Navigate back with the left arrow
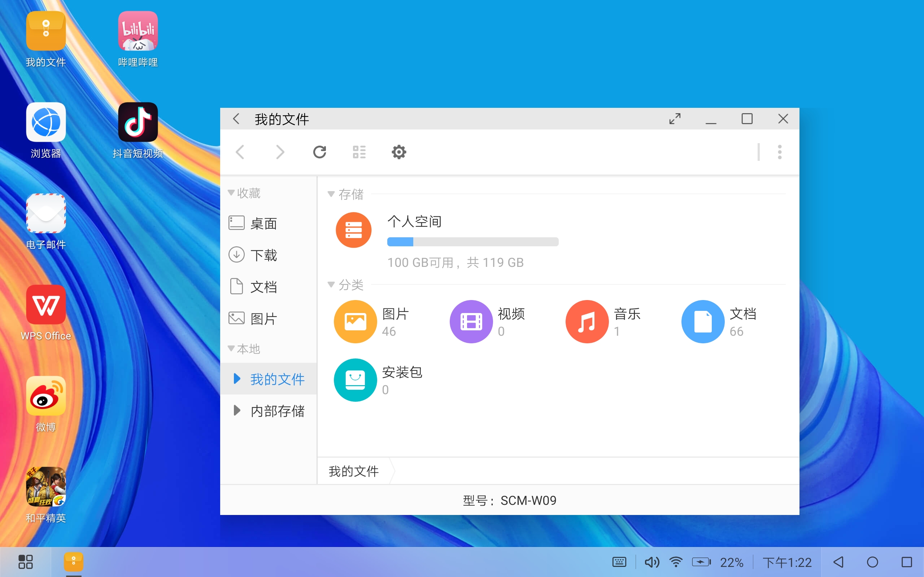The height and width of the screenshot is (577, 924). tap(240, 152)
